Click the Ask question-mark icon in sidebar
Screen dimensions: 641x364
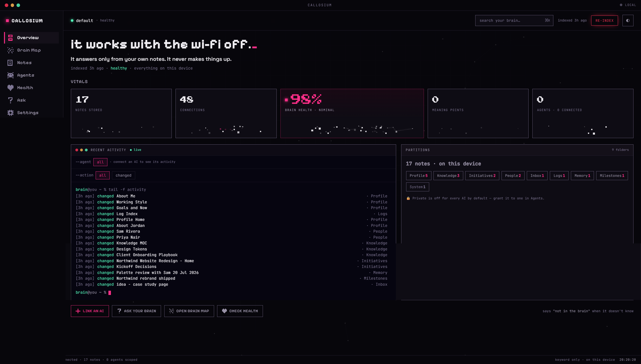point(10,100)
